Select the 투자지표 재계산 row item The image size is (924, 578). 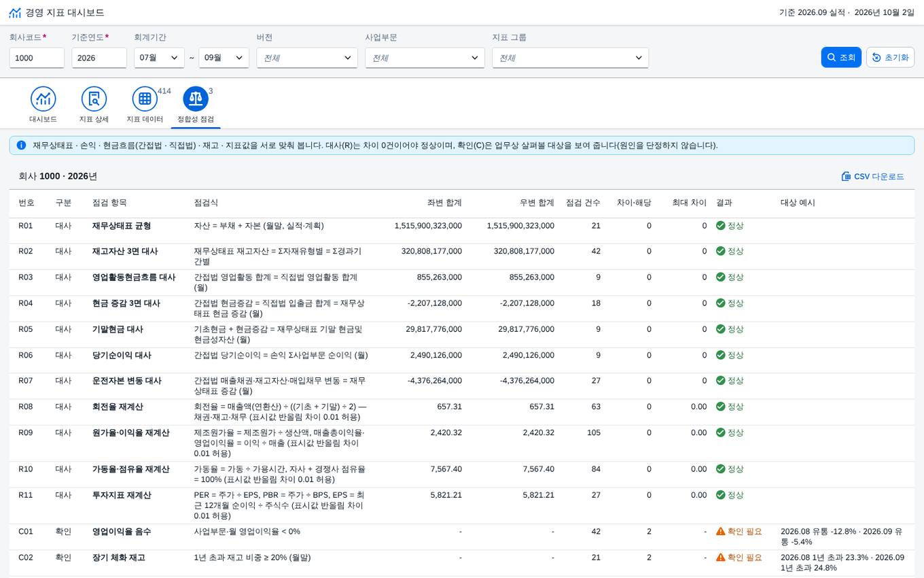tap(122, 495)
